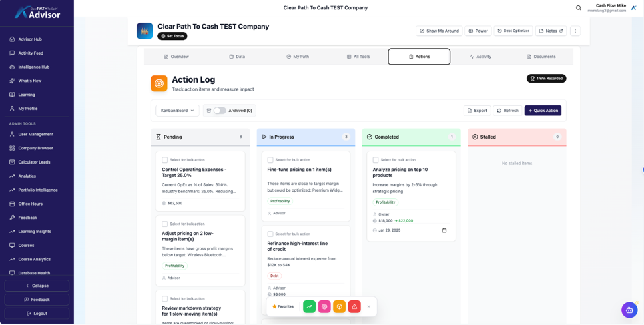This screenshot has height=325, width=644.
Task: Check bulk select on Adjust pricing card
Action: (x=164, y=224)
